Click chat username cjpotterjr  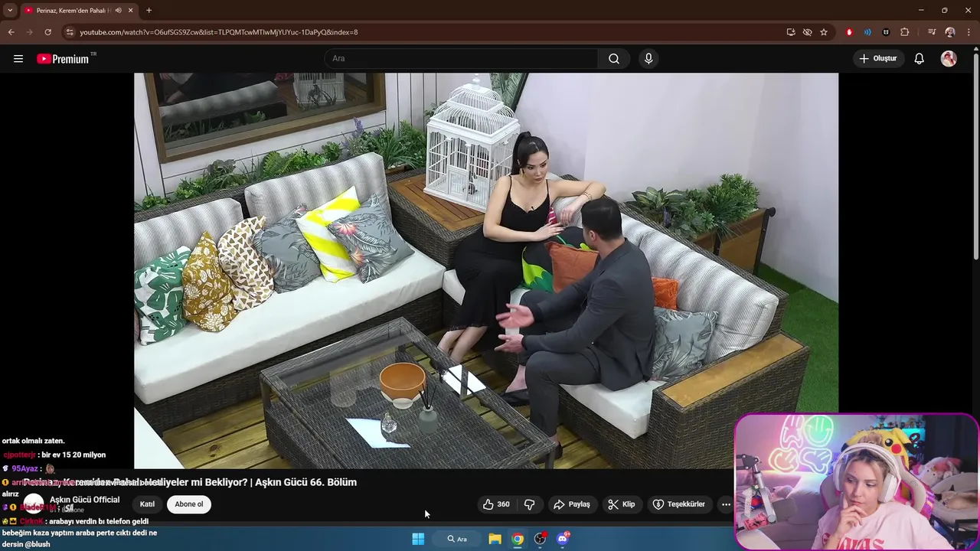click(x=19, y=455)
